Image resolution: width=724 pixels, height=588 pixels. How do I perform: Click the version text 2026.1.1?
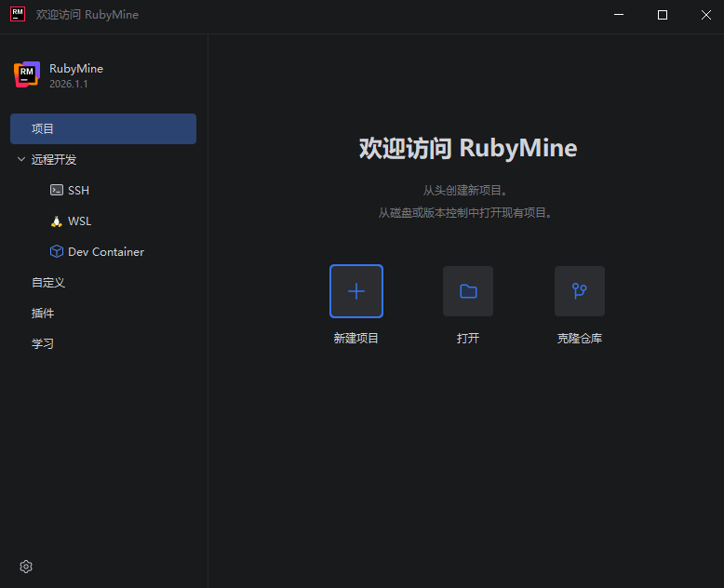tap(68, 84)
